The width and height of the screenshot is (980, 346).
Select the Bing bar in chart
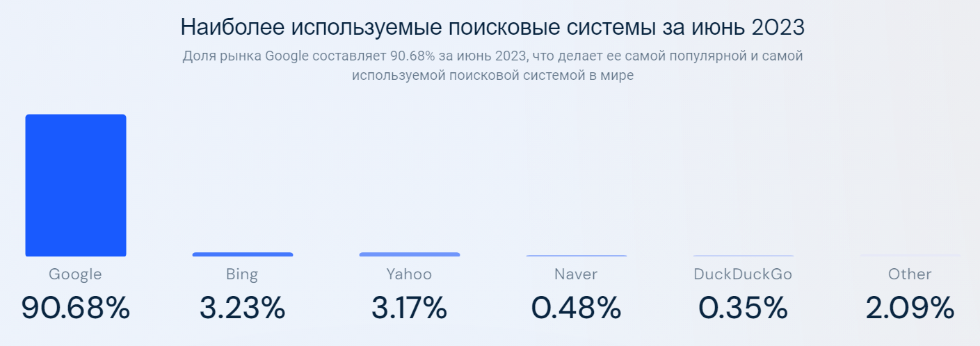[243, 254]
